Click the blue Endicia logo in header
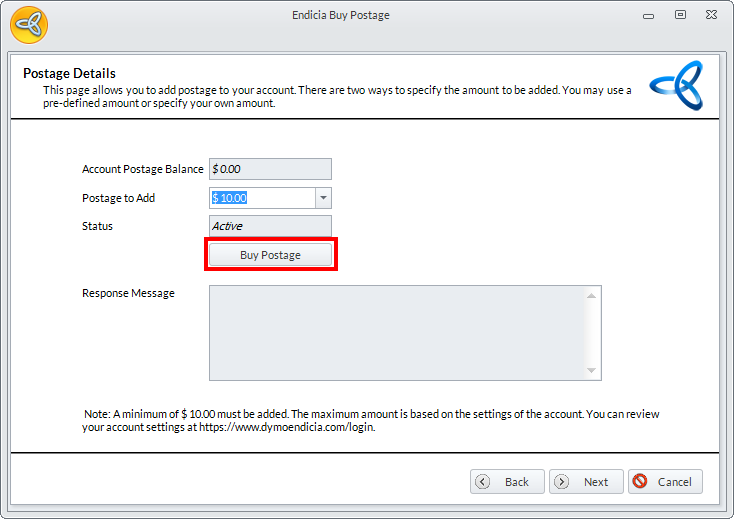Screen dimensions: 734x519 click(x=676, y=86)
